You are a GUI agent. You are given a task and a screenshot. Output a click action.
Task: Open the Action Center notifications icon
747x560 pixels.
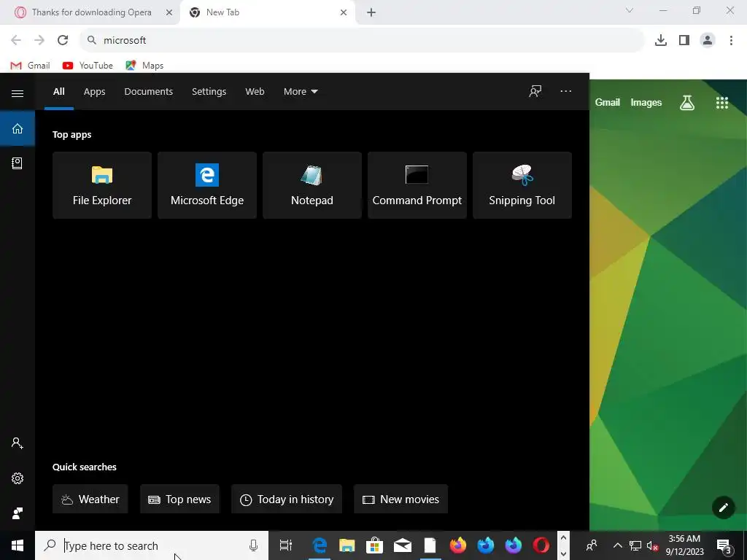click(x=724, y=545)
